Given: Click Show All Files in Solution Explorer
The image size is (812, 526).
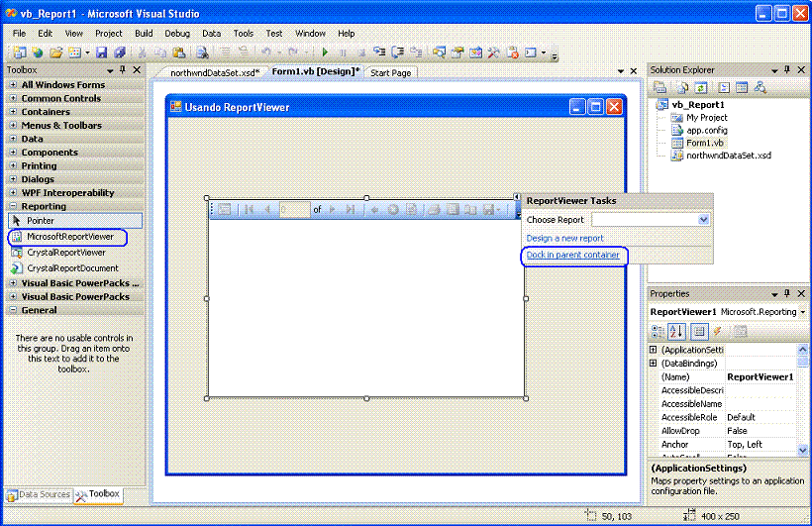Looking at the screenshot, I should 682,87.
